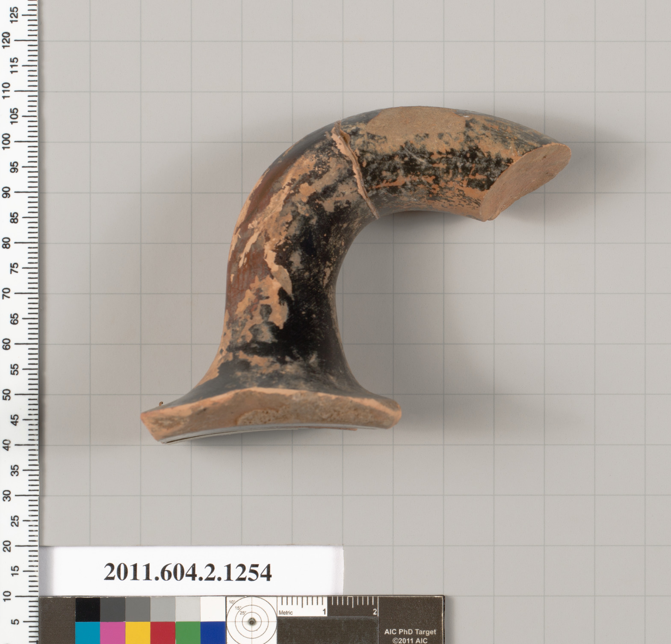Click the number 2 on the metric scale
The height and width of the screenshot is (644, 671).
pyautogui.click(x=375, y=612)
